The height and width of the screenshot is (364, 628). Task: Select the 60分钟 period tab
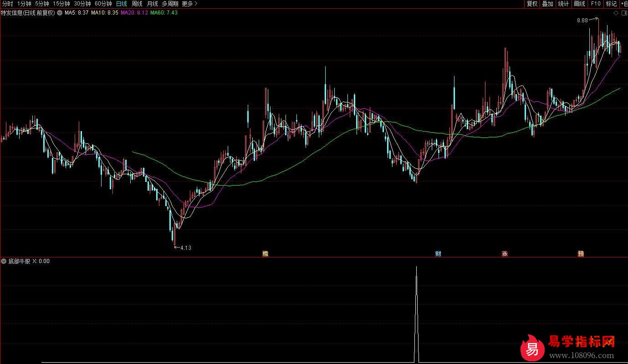click(x=103, y=4)
